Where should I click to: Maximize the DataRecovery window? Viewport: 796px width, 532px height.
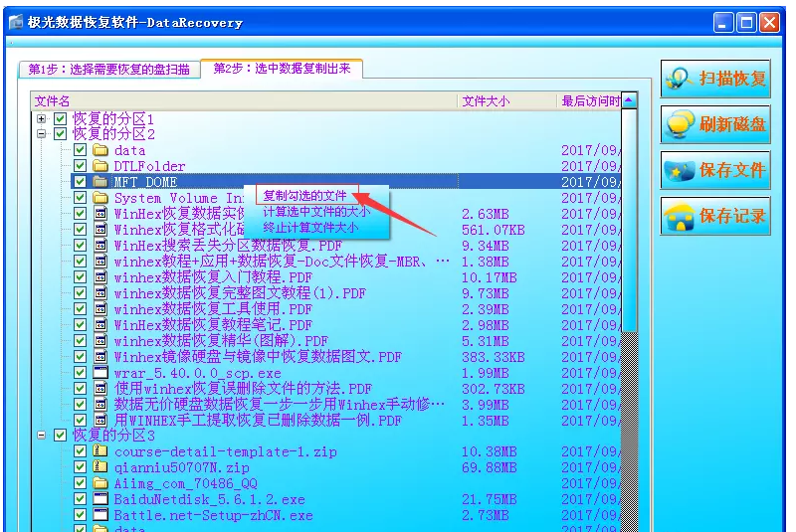pos(746,22)
